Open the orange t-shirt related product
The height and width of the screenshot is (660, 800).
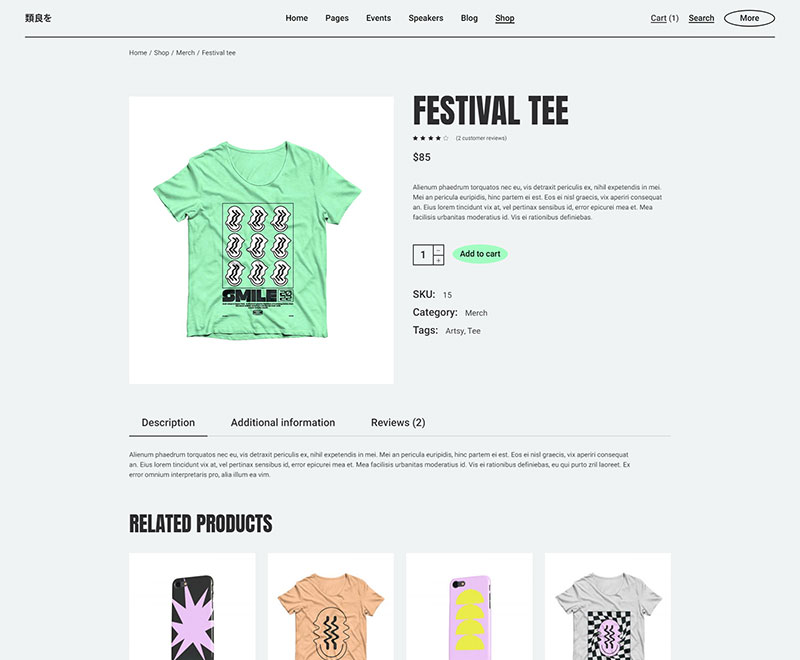tap(331, 606)
